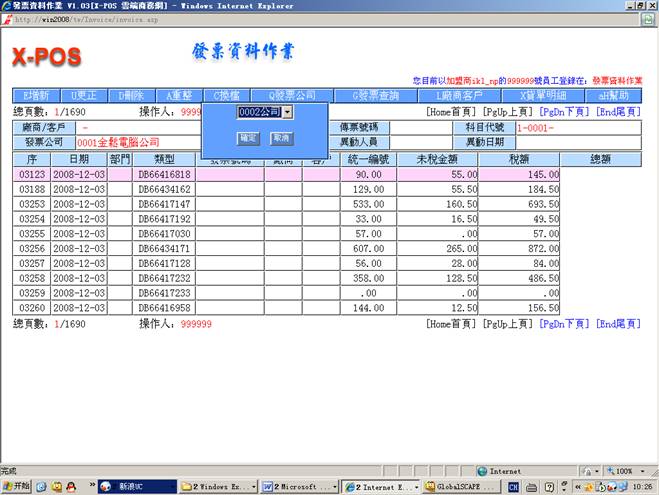Open the Windows 開始 Start button
This screenshot has height=495, width=659.
(x=17, y=486)
